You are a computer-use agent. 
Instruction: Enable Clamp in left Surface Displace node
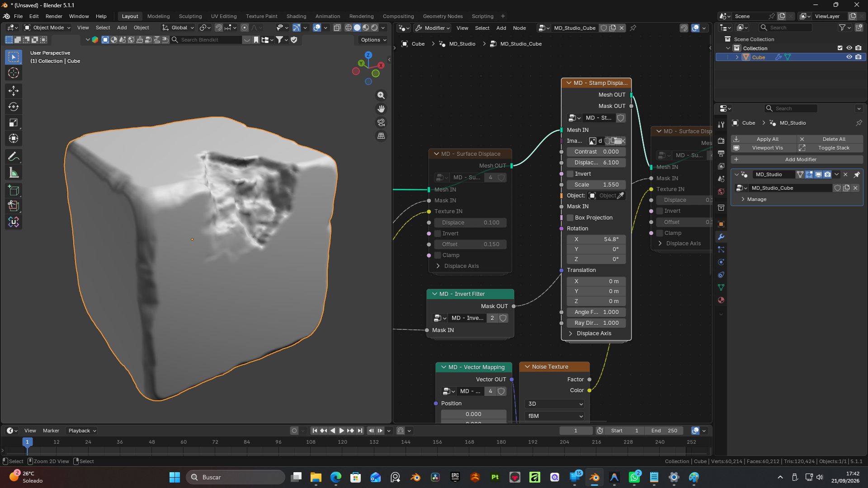coord(438,255)
